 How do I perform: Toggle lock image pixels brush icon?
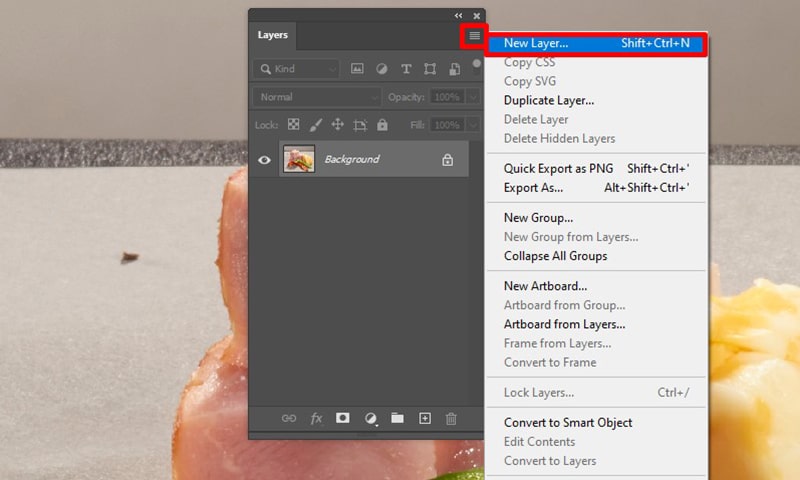tap(316, 124)
